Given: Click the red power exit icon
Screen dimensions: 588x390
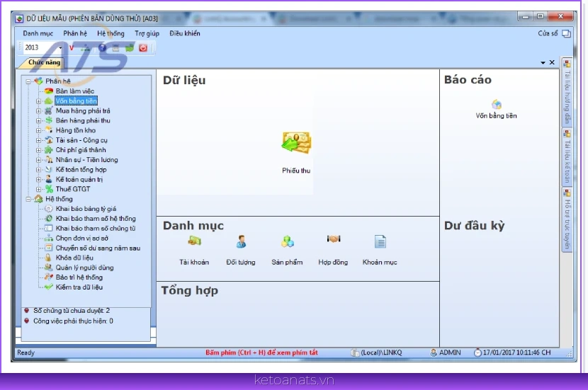Looking at the screenshot, I should [x=143, y=47].
